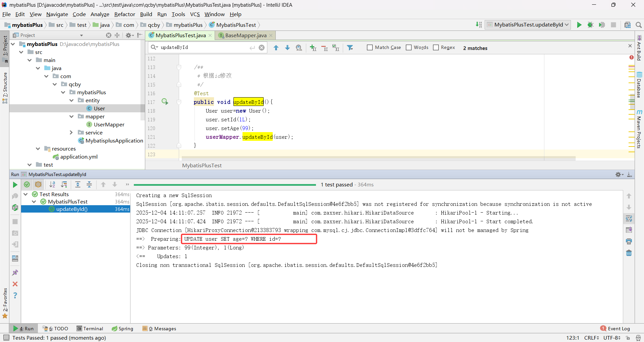The width and height of the screenshot is (644, 342).
Task: Open 0: Messages tool window
Action: click(x=159, y=329)
